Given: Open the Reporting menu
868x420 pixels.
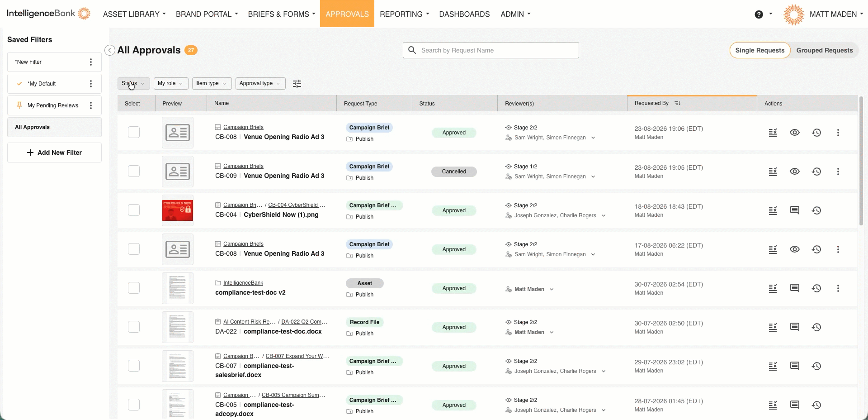Looking at the screenshot, I should (405, 14).
